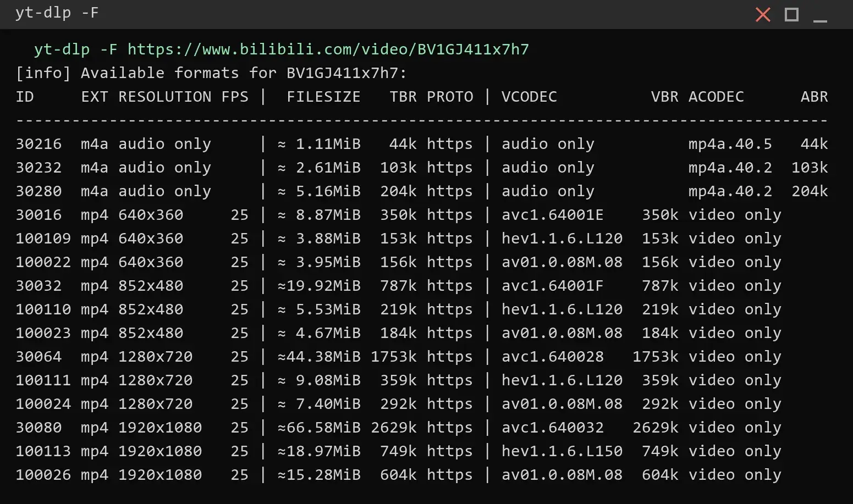Select format ID 30064
Screen dimensions: 853x504
coord(38,357)
